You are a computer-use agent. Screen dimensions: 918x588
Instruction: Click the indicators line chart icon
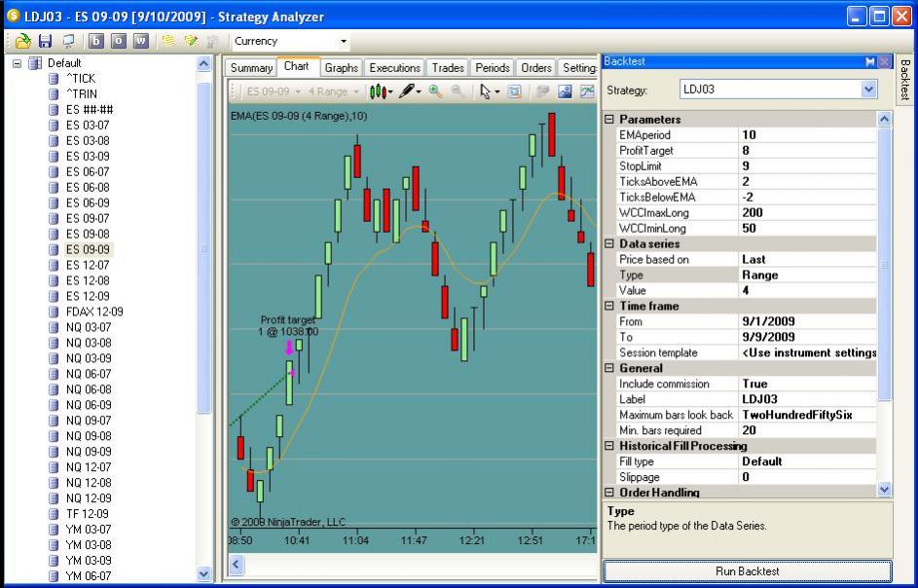click(587, 92)
